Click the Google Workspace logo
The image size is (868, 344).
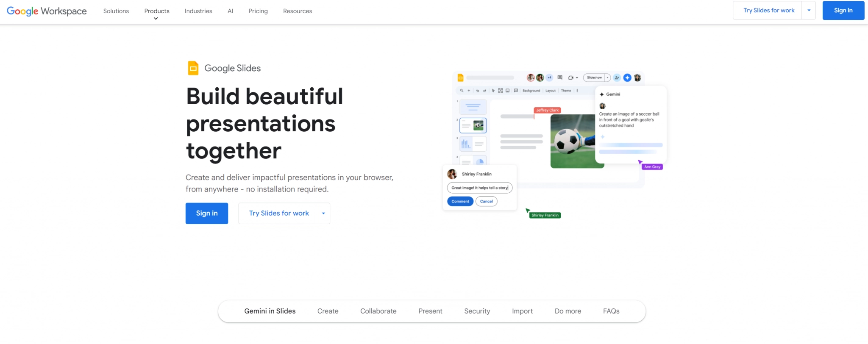47,11
